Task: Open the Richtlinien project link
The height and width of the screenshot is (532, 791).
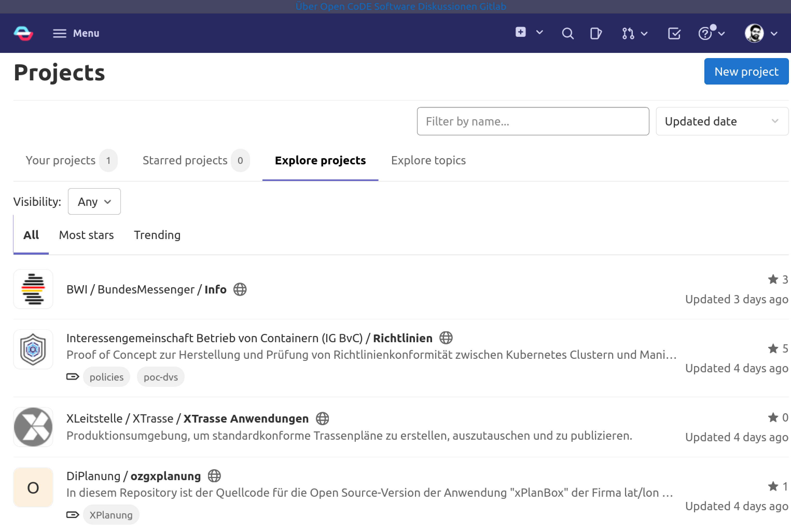Action: point(403,338)
